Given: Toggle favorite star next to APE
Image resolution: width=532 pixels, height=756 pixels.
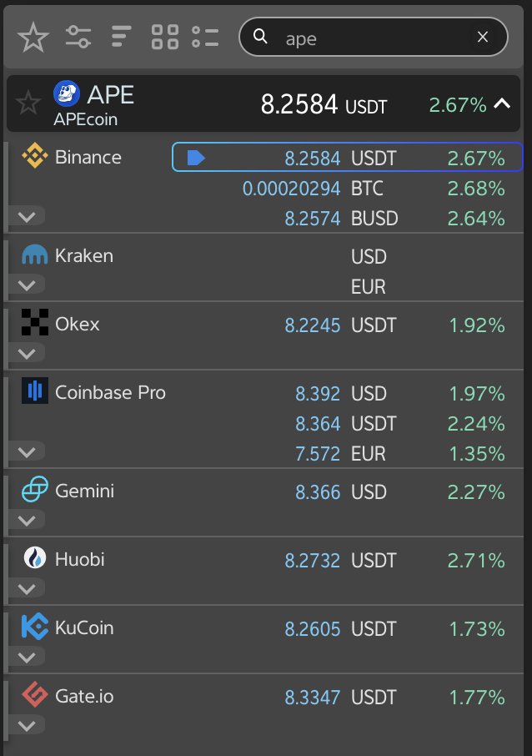Looking at the screenshot, I should (x=28, y=102).
